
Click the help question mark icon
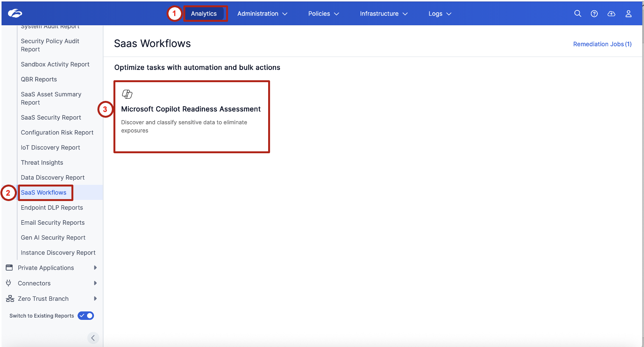pos(594,14)
